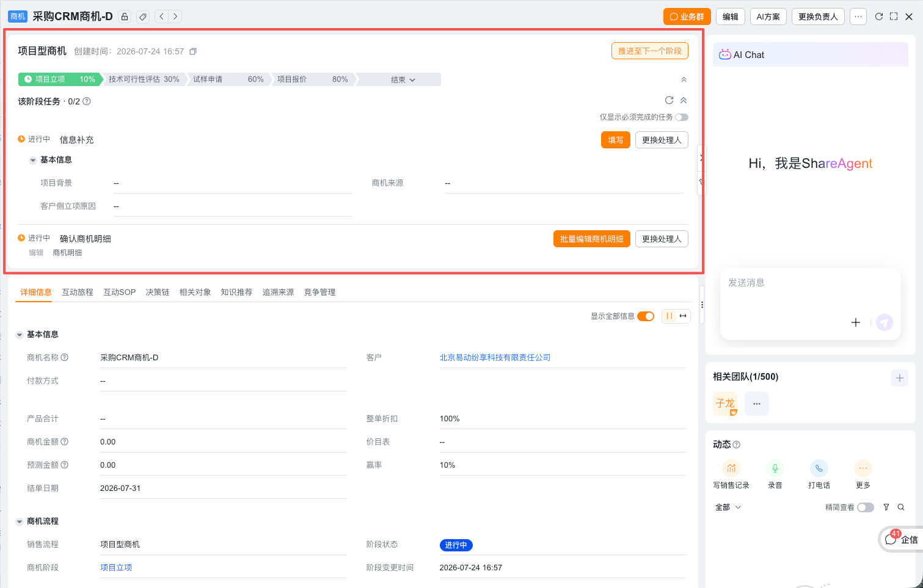
Task: Click the 录音 microphone icon
Action: click(x=775, y=468)
